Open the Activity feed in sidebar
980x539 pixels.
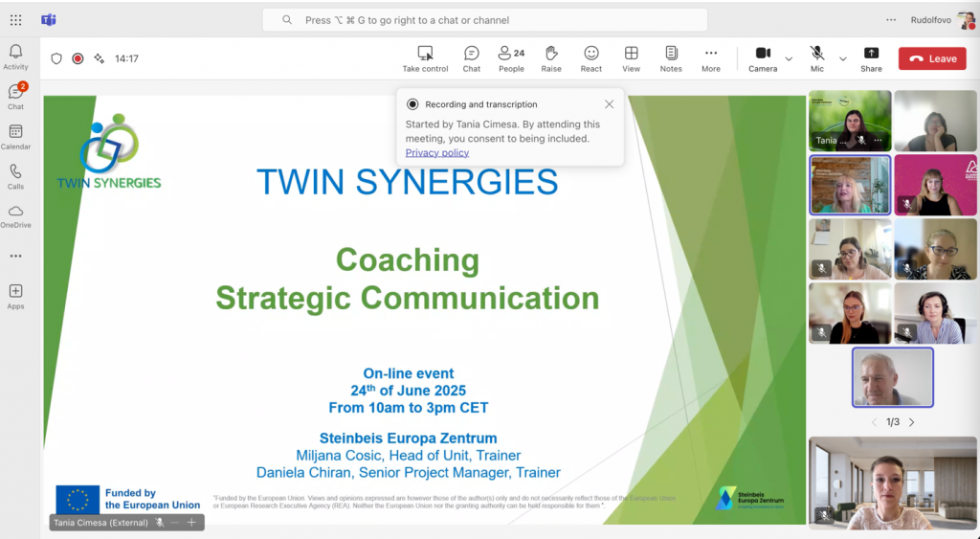[x=15, y=56]
